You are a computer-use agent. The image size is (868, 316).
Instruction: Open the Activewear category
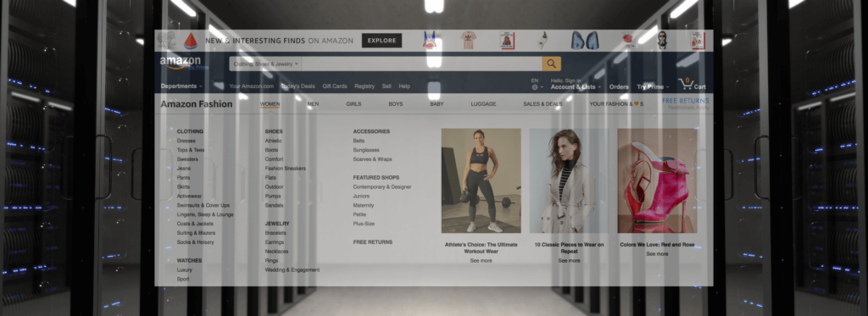189,196
